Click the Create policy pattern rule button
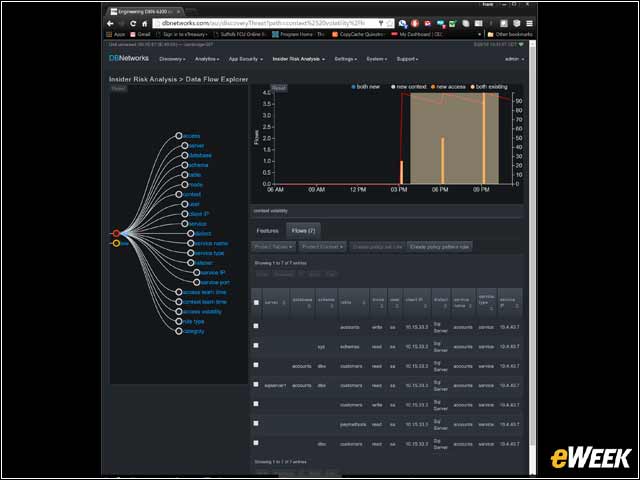640x480 pixels. [439, 247]
